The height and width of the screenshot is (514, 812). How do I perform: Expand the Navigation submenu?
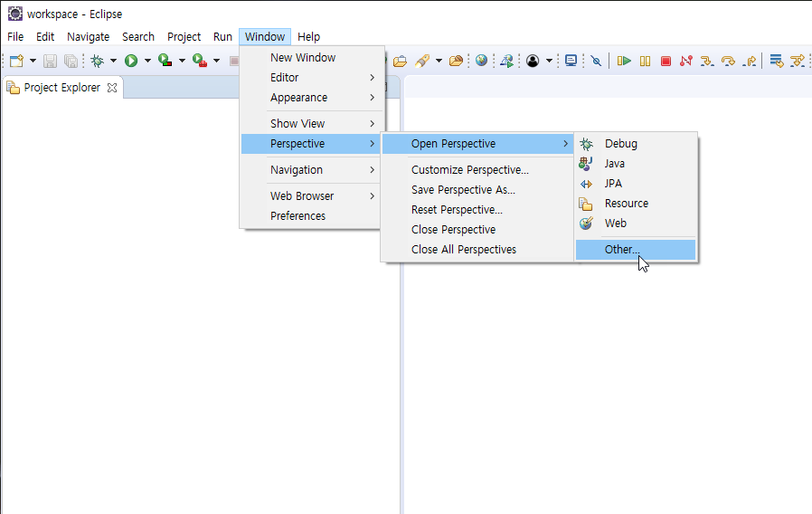point(312,169)
